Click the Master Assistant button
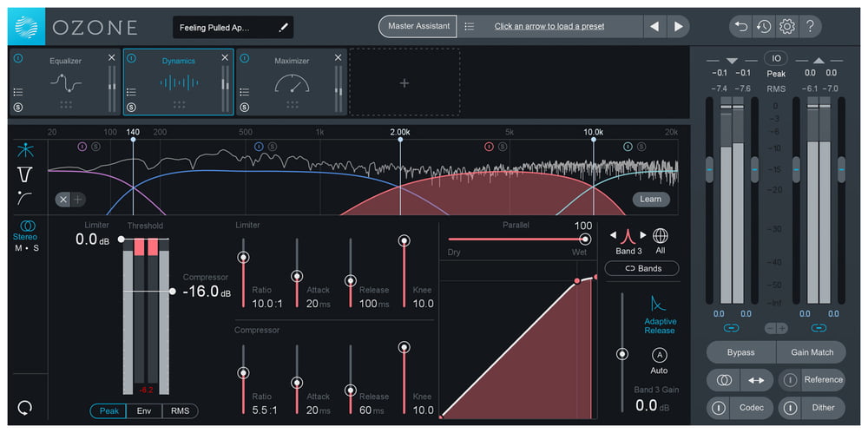 tap(418, 26)
